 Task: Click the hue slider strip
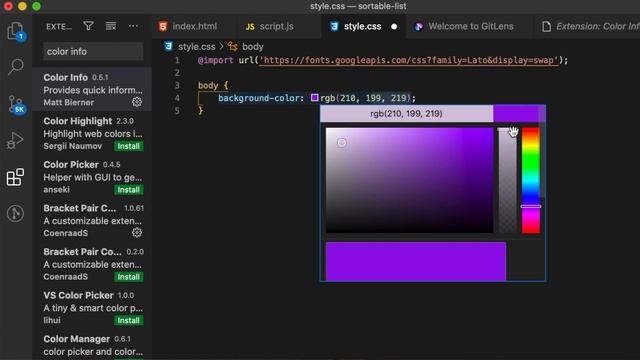tap(531, 180)
